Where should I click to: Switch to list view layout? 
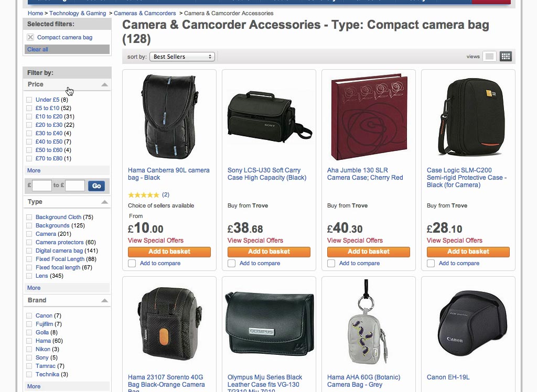click(x=489, y=56)
